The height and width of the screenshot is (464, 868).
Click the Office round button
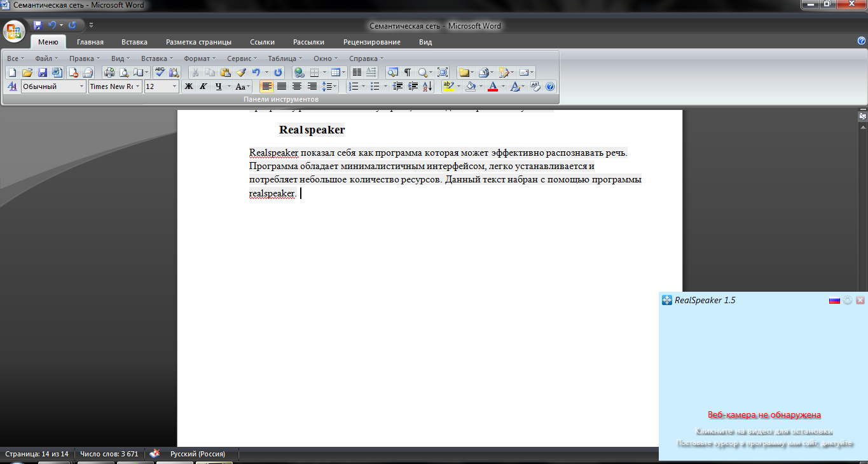coord(14,31)
